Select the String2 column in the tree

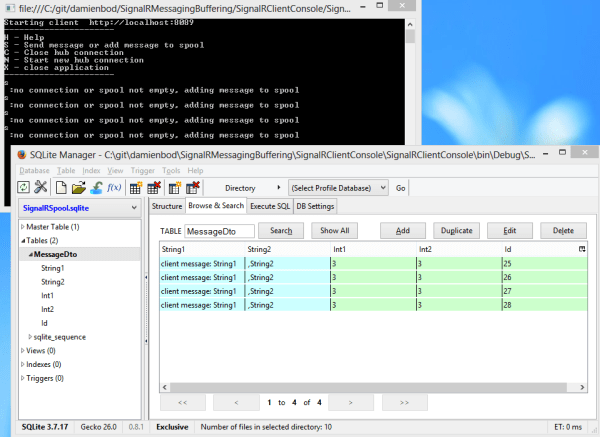53,282
